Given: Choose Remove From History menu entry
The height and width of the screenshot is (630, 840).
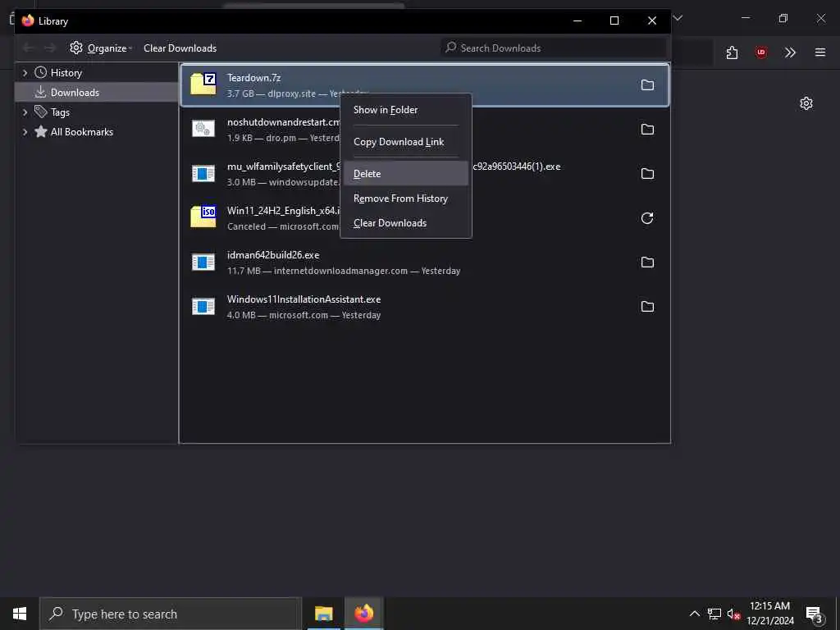Looking at the screenshot, I should point(406,199).
